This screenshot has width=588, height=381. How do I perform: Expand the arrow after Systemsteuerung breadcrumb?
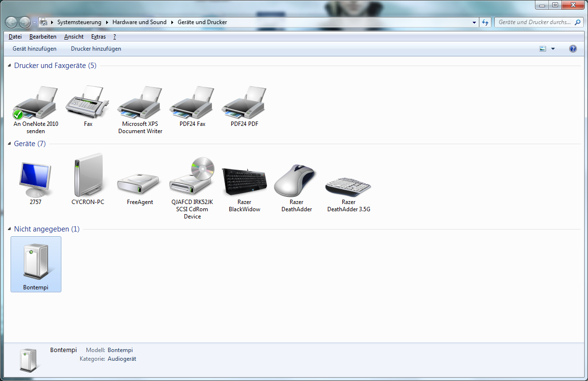(107, 22)
